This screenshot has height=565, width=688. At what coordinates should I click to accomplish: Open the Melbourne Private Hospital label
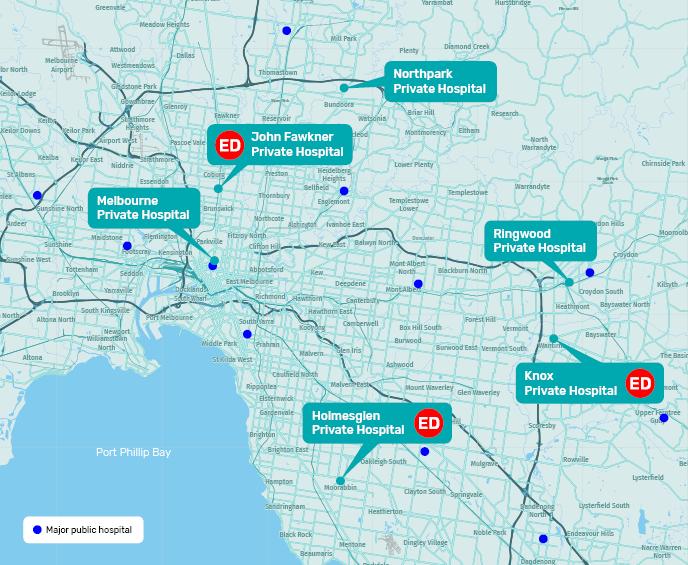coord(143,207)
